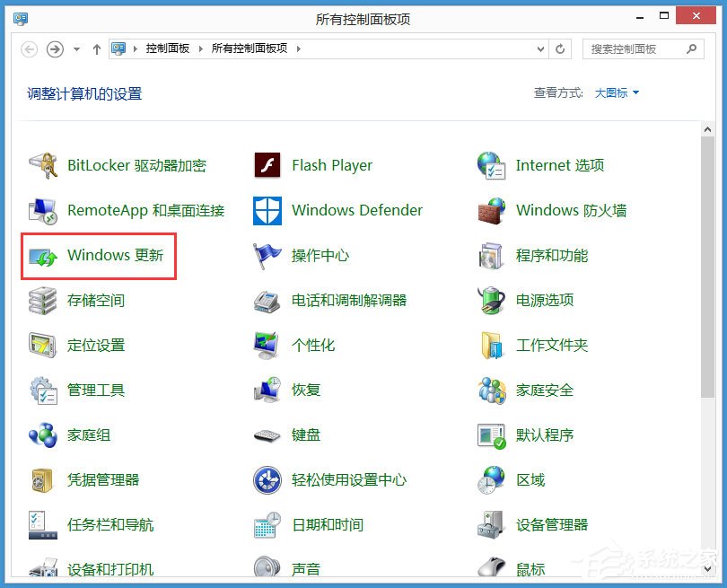Launch Flash Player settings
727x588 pixels.
[x=331, y=166]
